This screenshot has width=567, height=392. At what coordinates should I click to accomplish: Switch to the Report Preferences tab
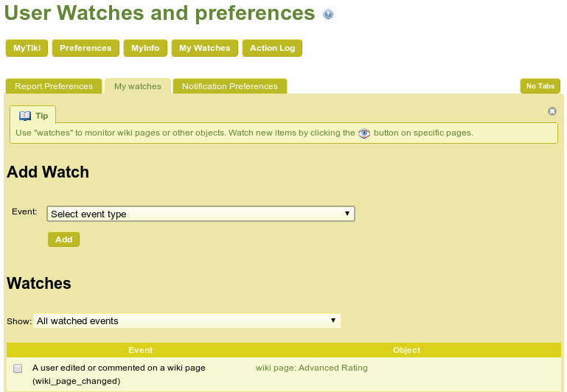(54, 86)
